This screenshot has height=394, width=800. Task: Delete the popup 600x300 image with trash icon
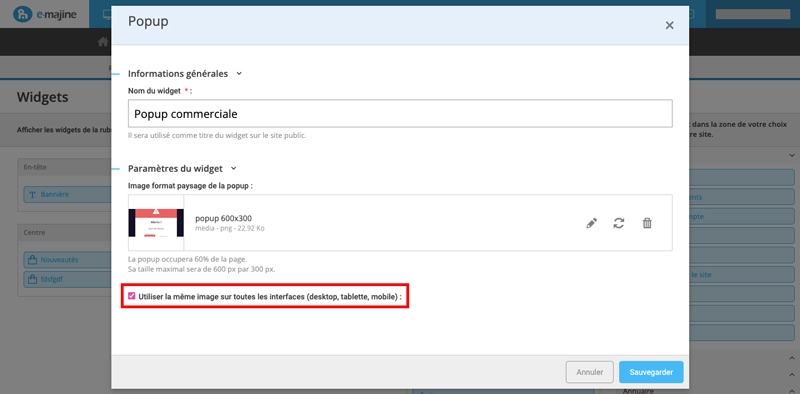[x=647, y=223]
